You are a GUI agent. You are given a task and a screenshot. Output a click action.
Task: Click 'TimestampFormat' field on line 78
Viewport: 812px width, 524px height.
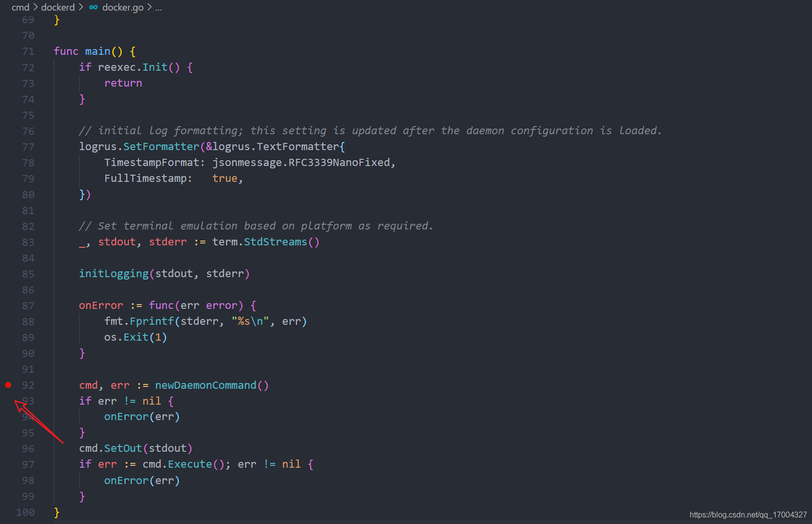[x=152, y=163]
